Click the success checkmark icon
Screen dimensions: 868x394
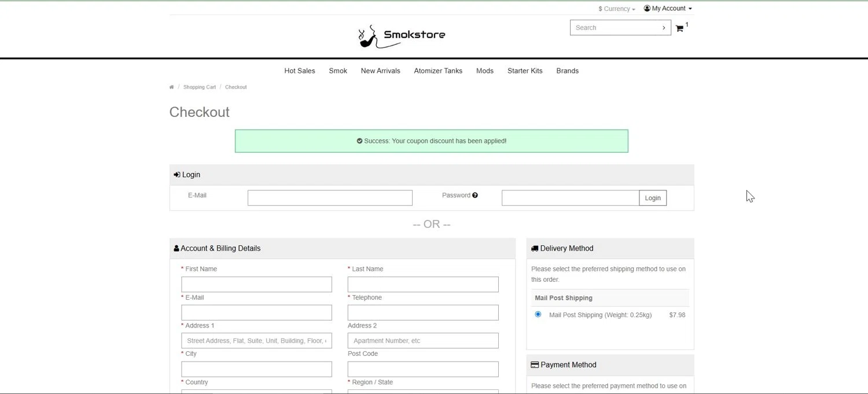359,141
